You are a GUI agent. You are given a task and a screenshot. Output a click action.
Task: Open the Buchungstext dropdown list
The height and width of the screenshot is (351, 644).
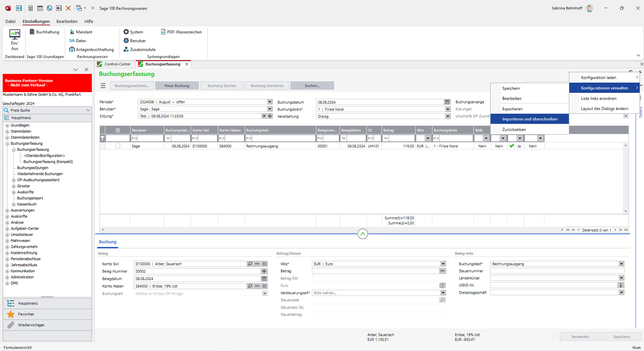click(x=621, y=264)
